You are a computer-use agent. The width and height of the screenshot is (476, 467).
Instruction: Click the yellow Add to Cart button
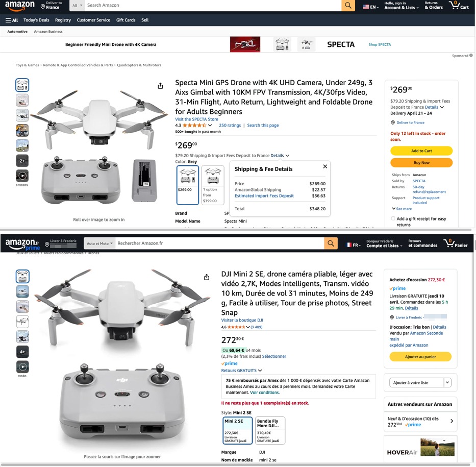click(421, 151)
